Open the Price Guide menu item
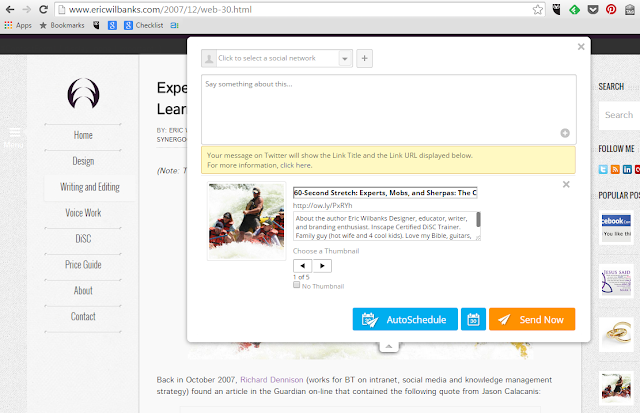Viewport: 640px width, 413px height. pyautogui.click(x=83, y=264)
